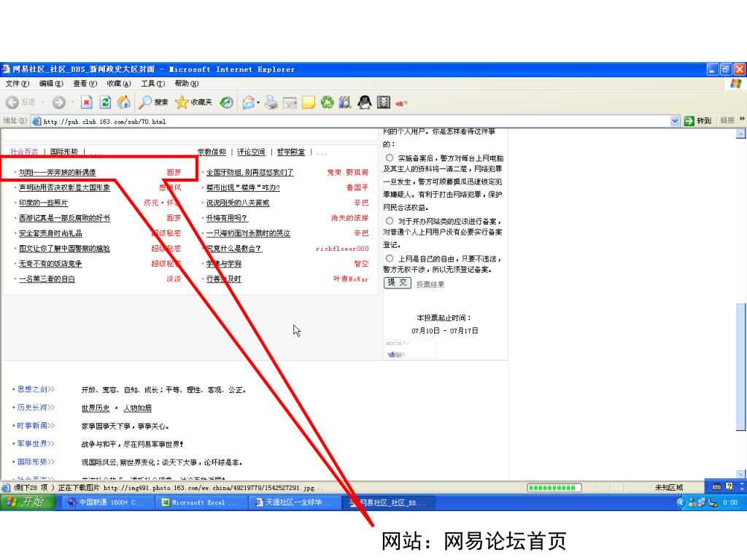
Task: Open the eBay toolbar icon
Action: point(402,102)
